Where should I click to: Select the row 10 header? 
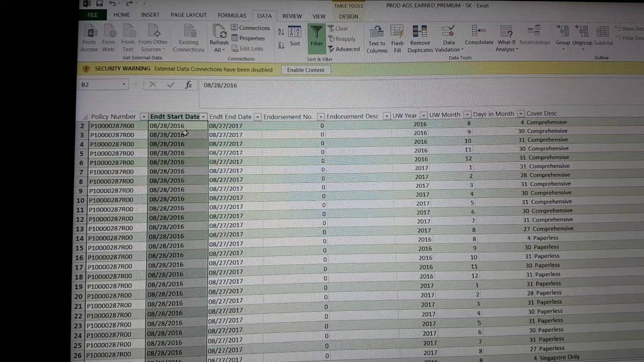pos(80,200)
